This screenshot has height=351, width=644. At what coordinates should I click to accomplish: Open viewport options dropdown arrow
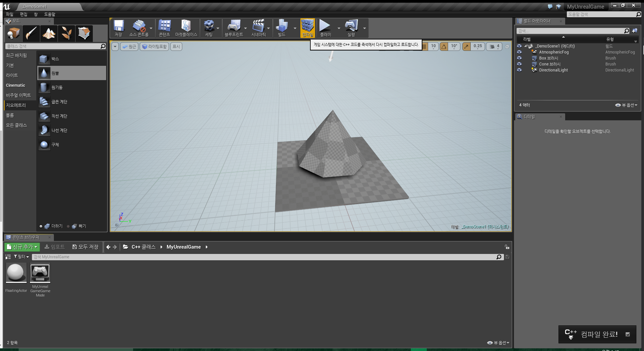coord(115,47)
